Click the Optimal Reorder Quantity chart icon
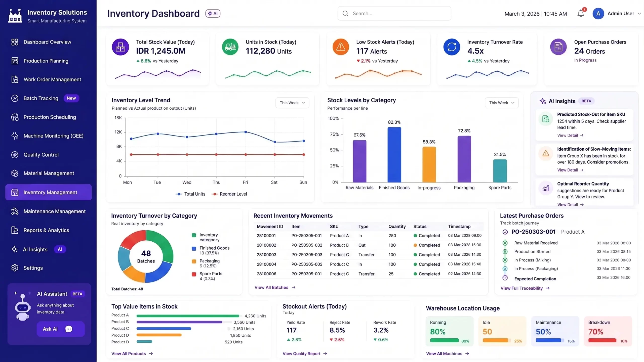 point(546,188)
